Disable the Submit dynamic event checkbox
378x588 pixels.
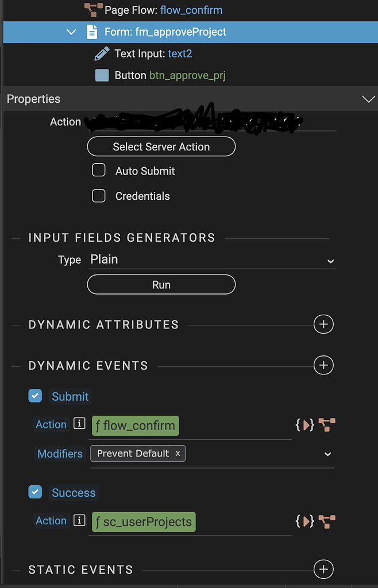35,396
